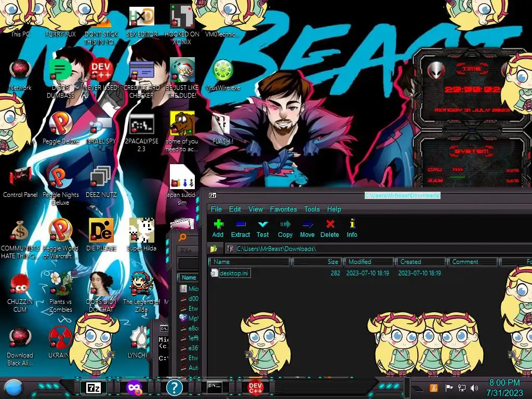Select the HxD hex editor desktop shortcut
The width and height of the screenshot is (532, 399).
pyautogui.click(x=141, y=20)
